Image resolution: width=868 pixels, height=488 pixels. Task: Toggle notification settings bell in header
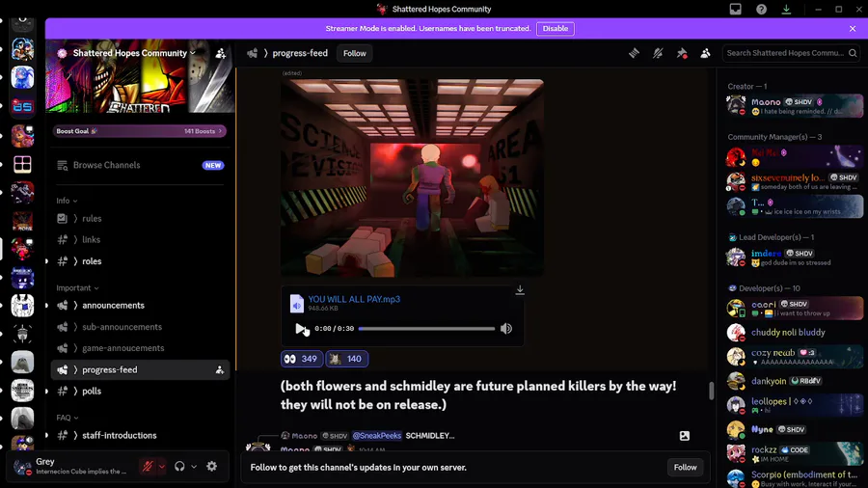pyautogui.click(x=658, y=53)
